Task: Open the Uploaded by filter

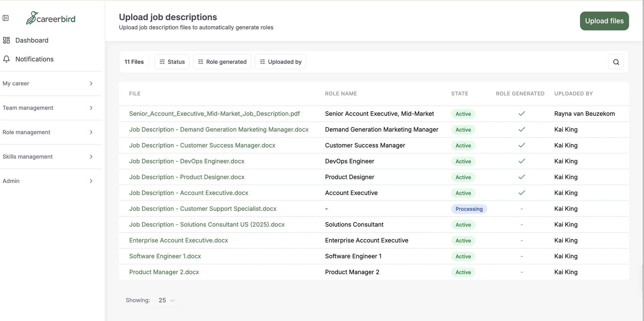Action: [280, 62]
